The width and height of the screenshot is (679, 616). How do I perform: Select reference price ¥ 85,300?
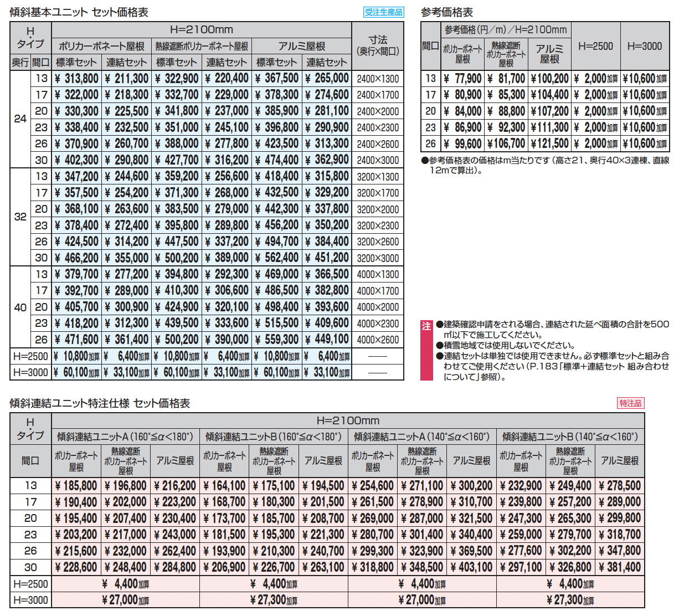(506, 95)
